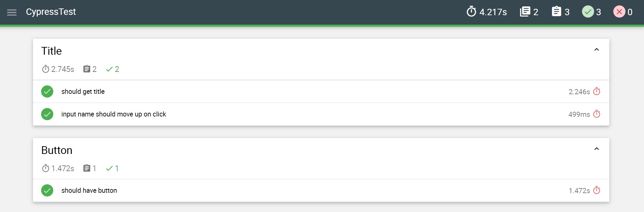The image size is (644, 212).
Task: Open 'input name should move up on click' test
Action: (x=114, y=114)
